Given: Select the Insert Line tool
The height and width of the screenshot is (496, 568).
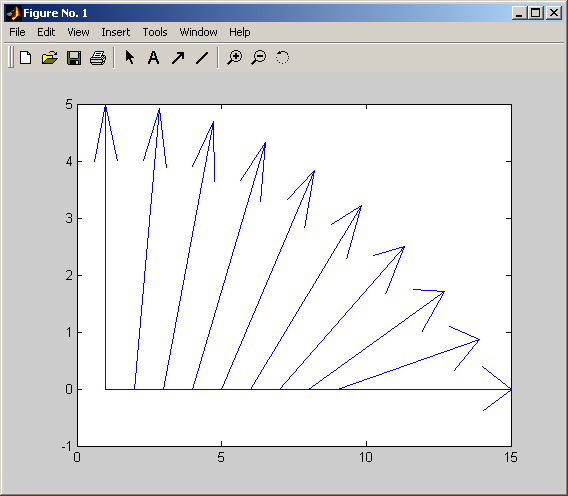Looking at the screenshot, I should click(x=202, y=57).
